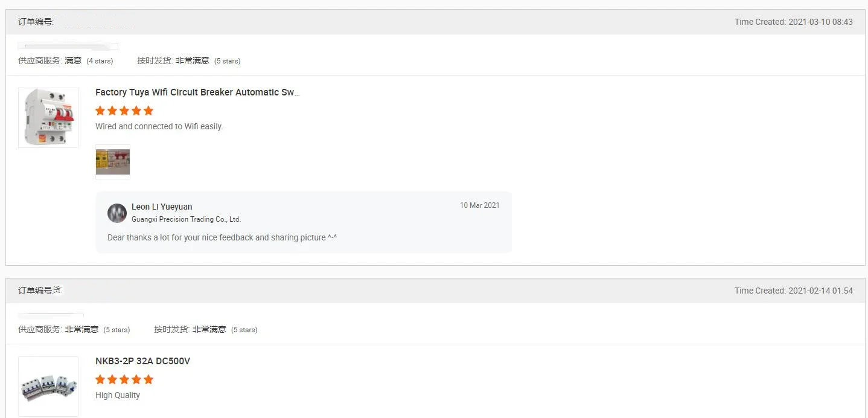Click the "High Quality" review text

(118, 395)
